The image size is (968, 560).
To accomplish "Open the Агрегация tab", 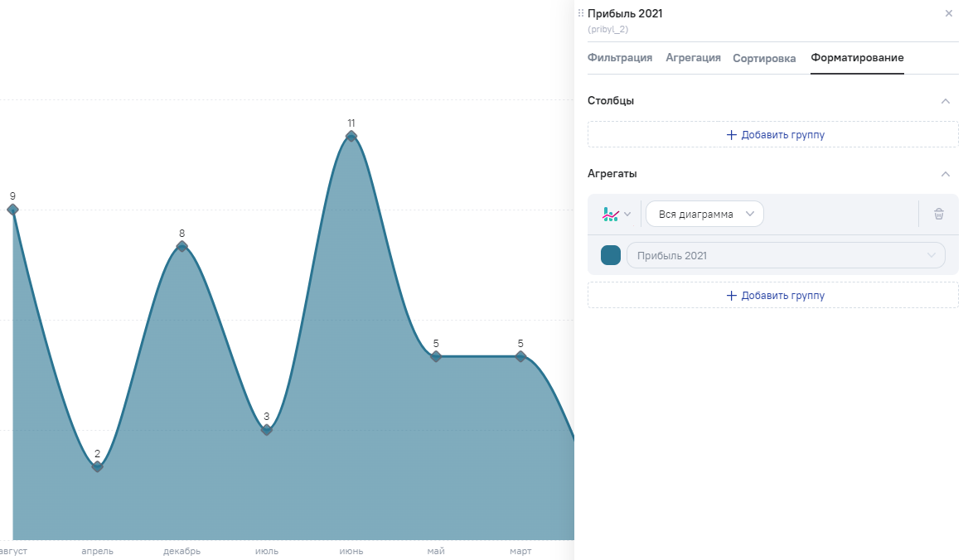I will 693,58.
